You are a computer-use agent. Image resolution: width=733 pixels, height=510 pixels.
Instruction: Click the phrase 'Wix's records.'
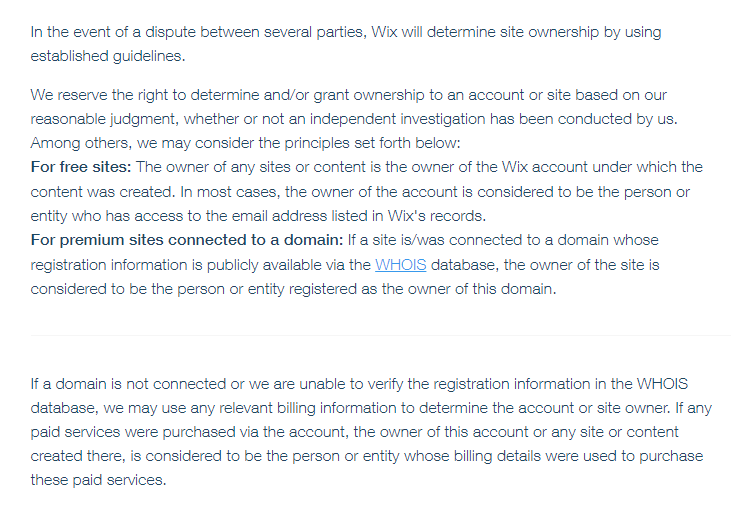(x=437, y=216)
